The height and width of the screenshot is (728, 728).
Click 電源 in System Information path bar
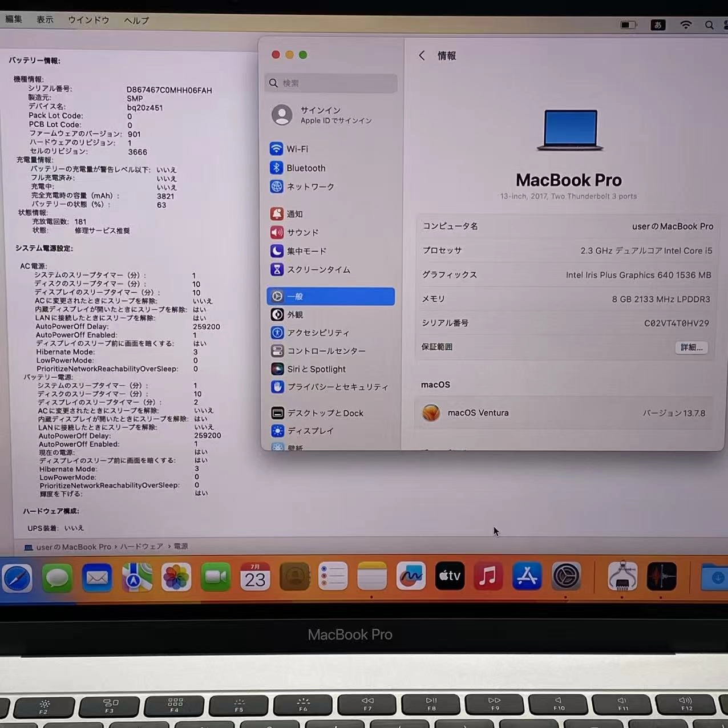click(x=181, y=547)
